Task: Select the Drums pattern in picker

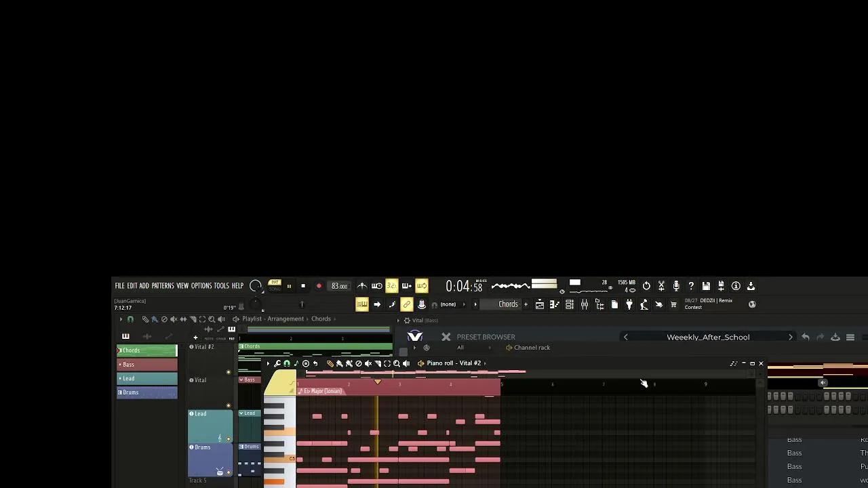Action: pos(146,392)
